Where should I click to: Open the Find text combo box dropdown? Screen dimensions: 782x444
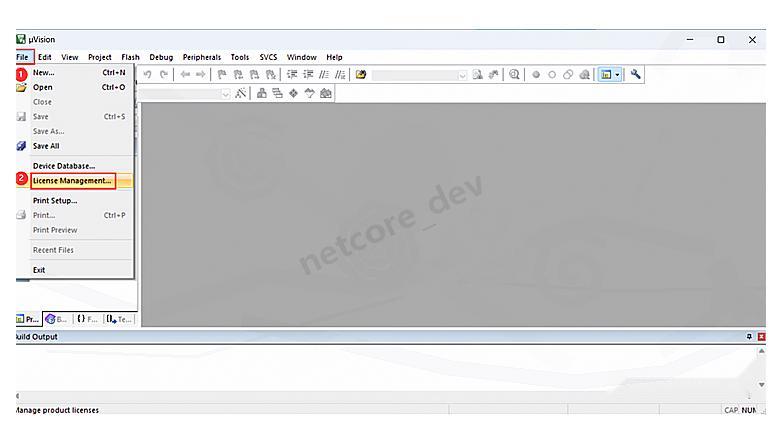pyautogui.click(x=462, y=75)
